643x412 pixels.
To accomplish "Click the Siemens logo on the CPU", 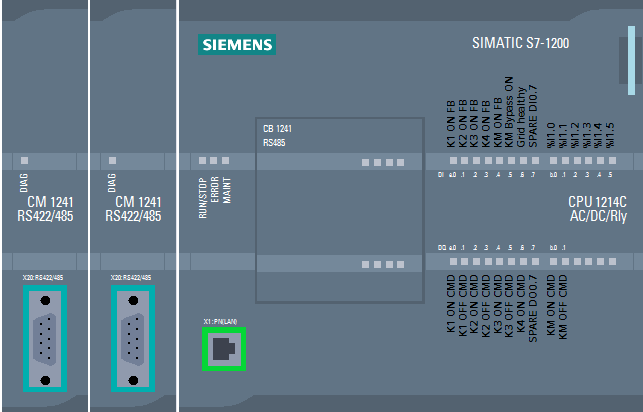I will (x=237, y=44).
